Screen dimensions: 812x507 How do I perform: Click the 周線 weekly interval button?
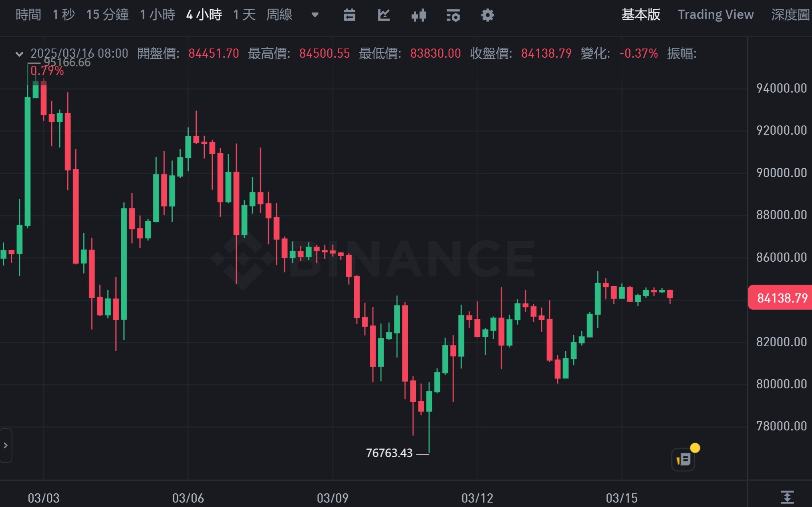pyautogui.click(x=279, y=15)
